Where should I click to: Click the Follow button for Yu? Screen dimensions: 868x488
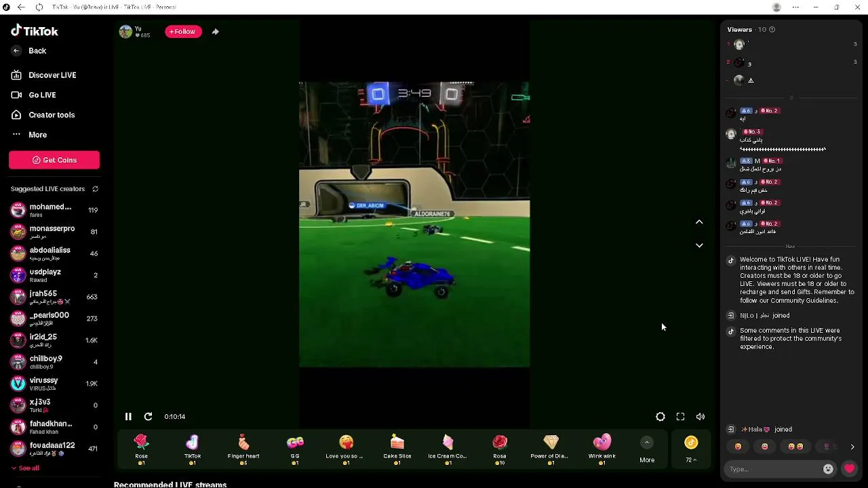(183, 31)
